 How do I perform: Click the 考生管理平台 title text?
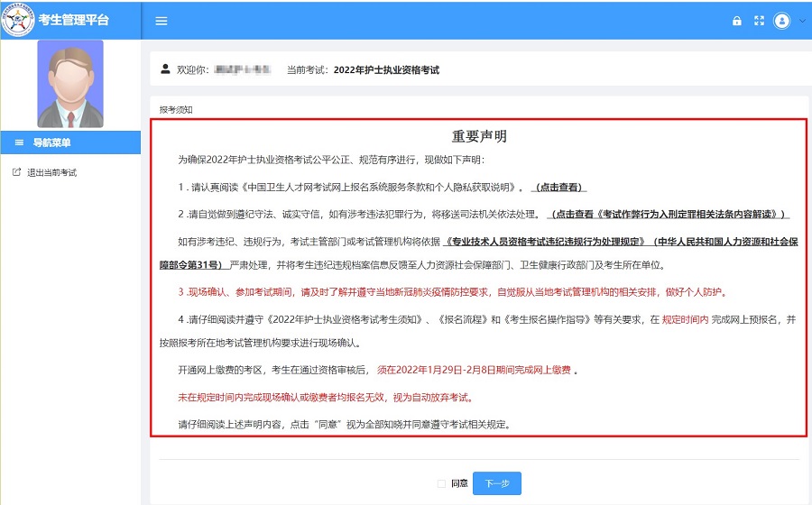pyautogui.click(x=74, y=20)
